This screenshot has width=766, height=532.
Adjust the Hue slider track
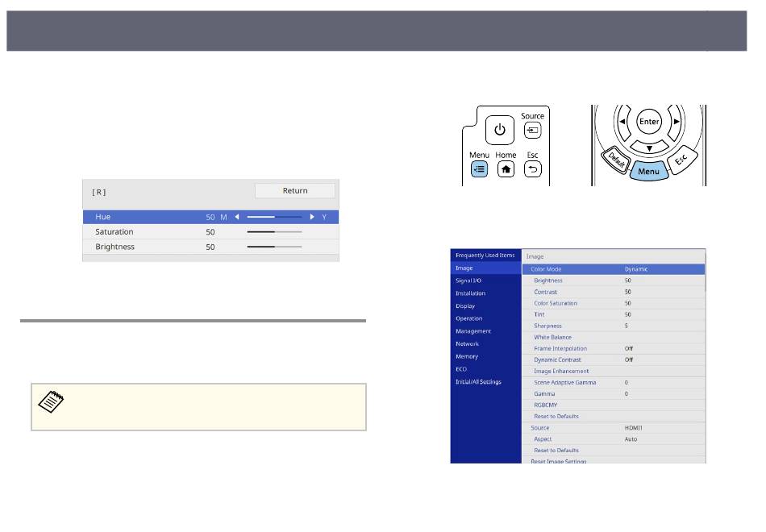274,217
